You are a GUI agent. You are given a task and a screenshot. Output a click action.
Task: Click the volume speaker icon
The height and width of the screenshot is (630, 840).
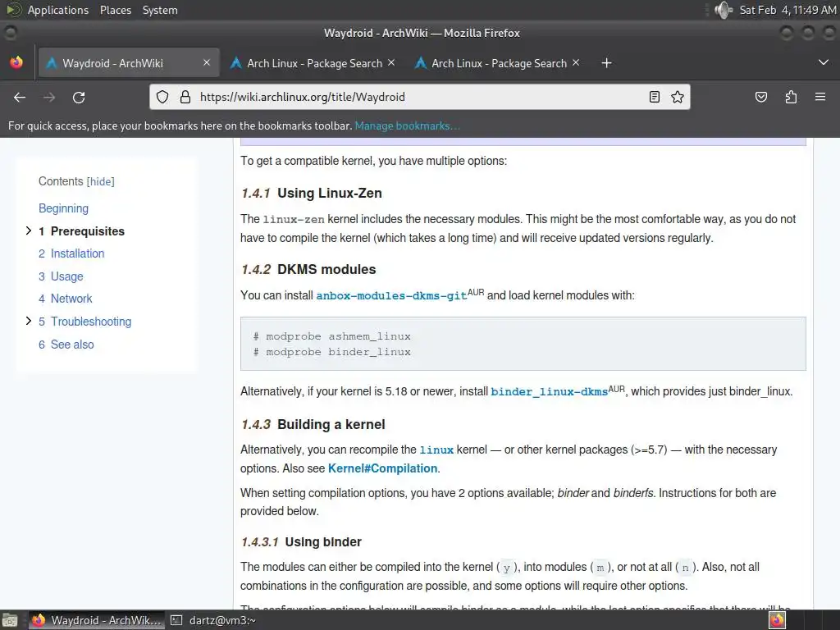(x=724, y=10)
